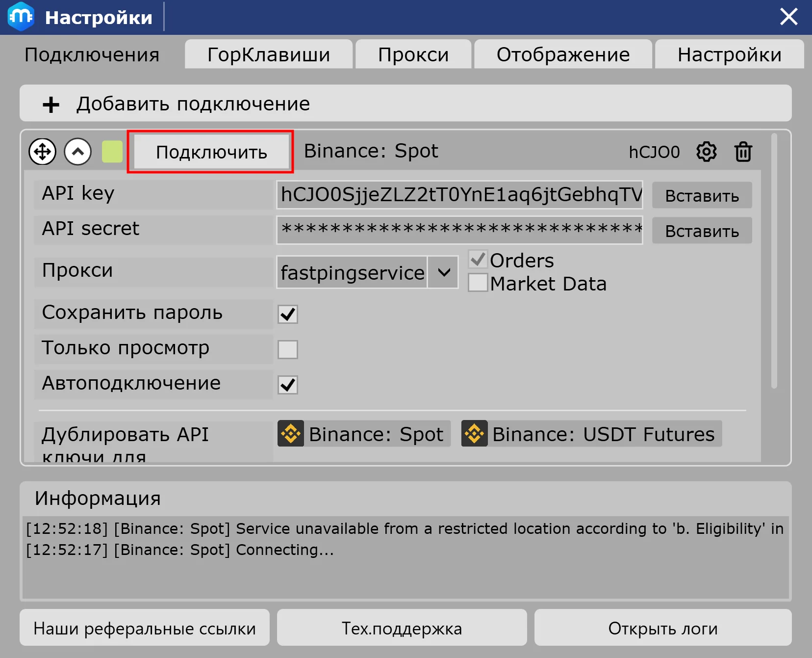Click the app logo in title bar
Viewport: 812px width, 658px height.
tap(21, 17)
